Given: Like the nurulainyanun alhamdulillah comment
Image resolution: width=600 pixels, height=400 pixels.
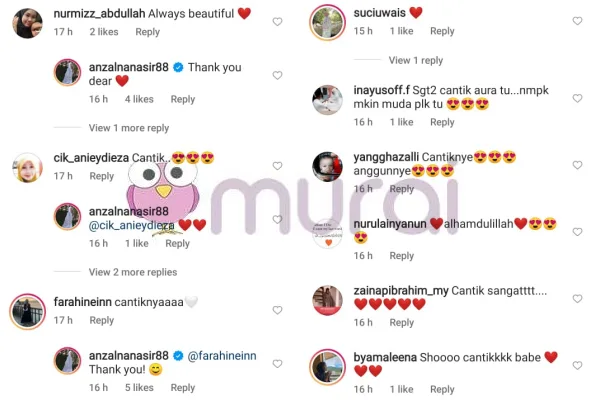Looking at the screenshot, I should [577, 232].
